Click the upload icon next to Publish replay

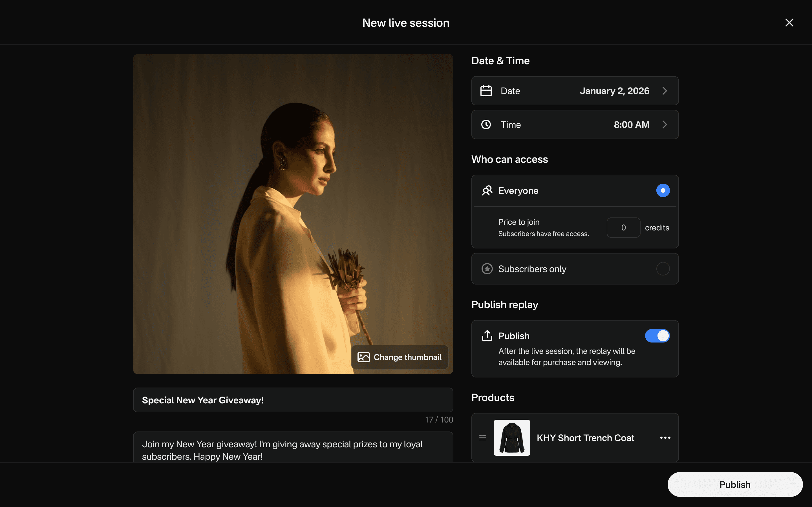point(487,336)
